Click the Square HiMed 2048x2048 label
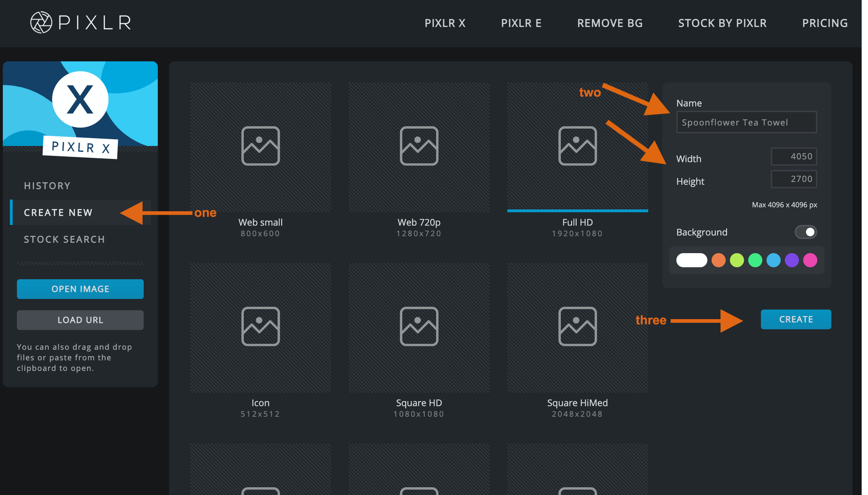This screenshot has width=868, height=495. pyautogui.click(x=577, y=408)
